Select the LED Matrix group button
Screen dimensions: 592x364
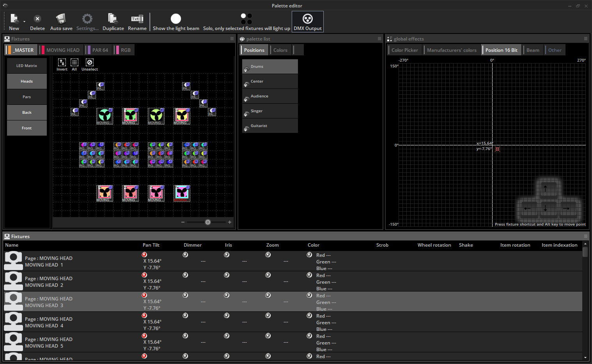[x=27, y=66]
